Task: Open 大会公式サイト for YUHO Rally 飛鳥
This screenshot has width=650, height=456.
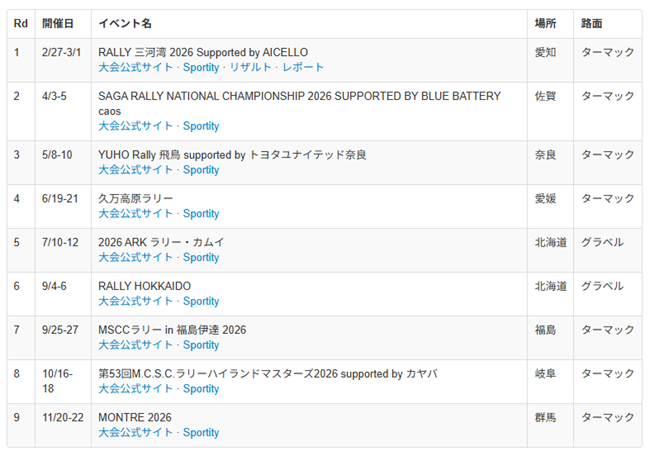Action: pyautogui.click(x=135, y=170)
